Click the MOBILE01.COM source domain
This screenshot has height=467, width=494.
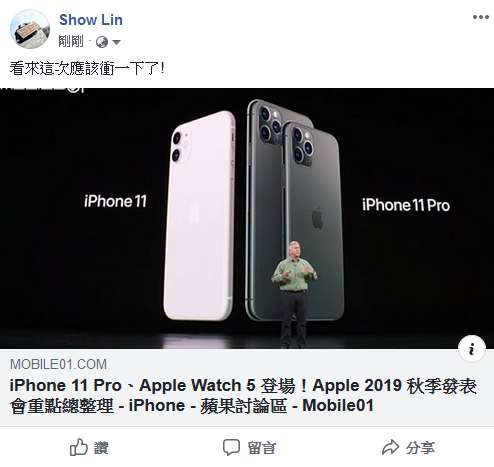[x=58, y=364]
